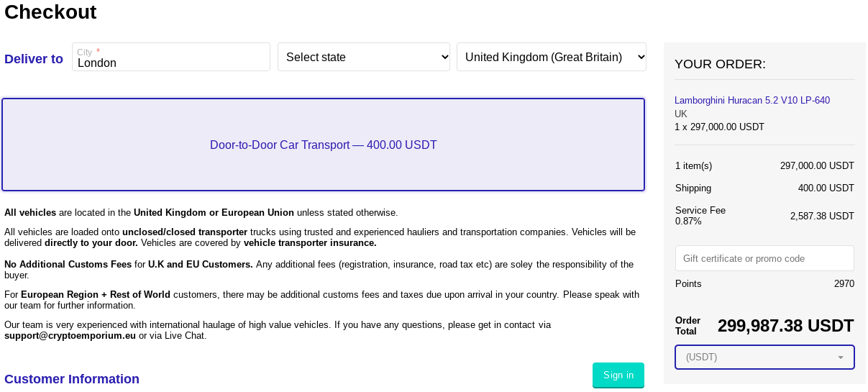Click the arrow icon in the currency selector

tap(841, 357)
